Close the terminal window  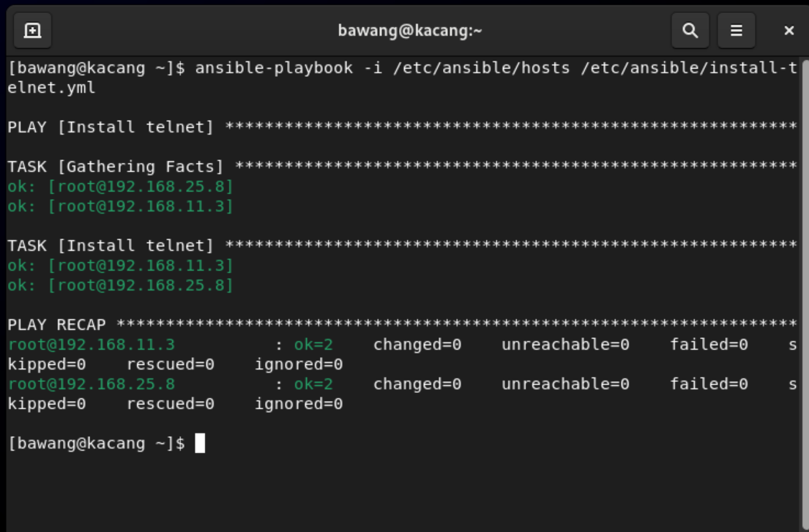pos(789,31)
